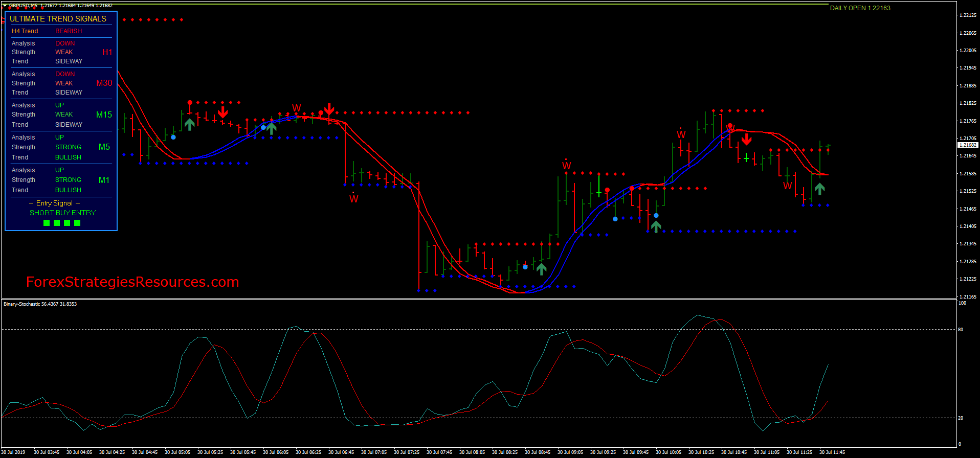The width and height of the screenshot is (980, 458).
Task: Open the chart menu triangle beside GBPUSD,M5
Action: click(5, 6)
